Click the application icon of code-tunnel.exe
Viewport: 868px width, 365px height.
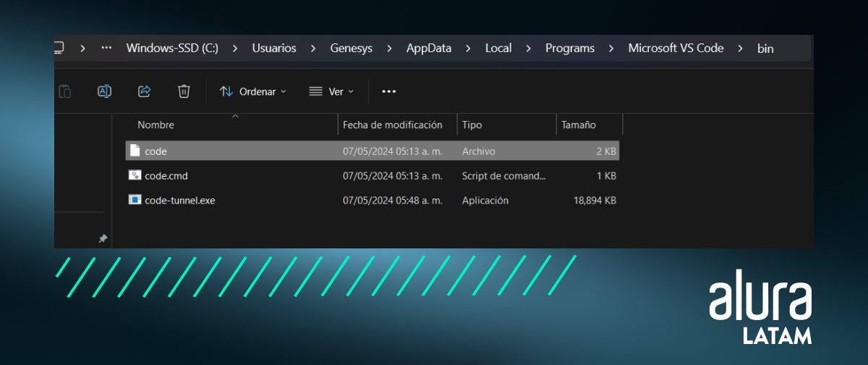[x=135, y=200]
